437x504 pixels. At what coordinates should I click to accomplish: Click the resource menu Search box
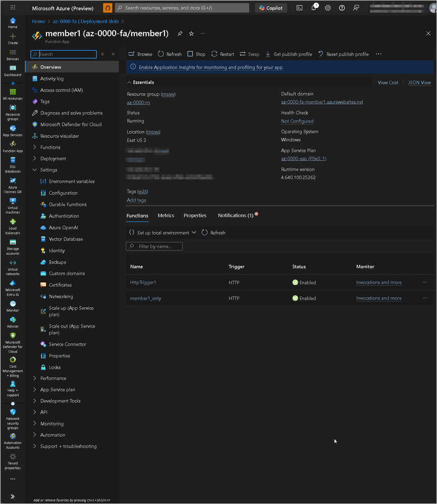click(x=64, y=54)
